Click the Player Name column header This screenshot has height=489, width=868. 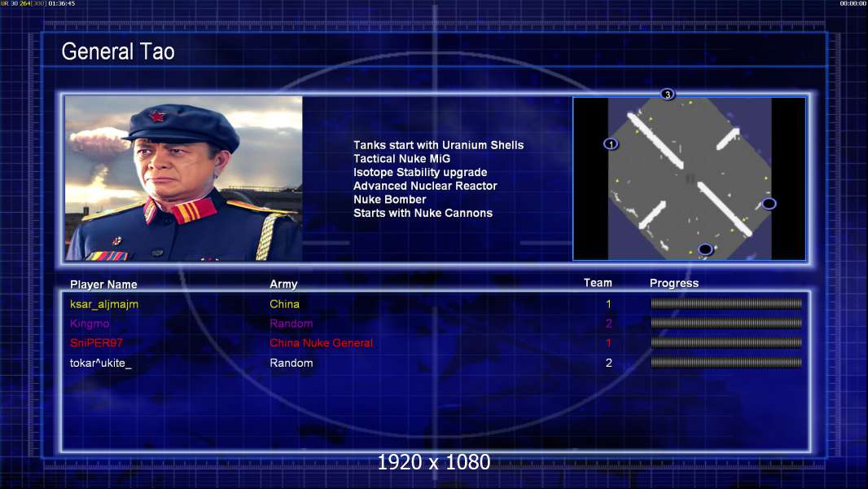click(103, 284)
